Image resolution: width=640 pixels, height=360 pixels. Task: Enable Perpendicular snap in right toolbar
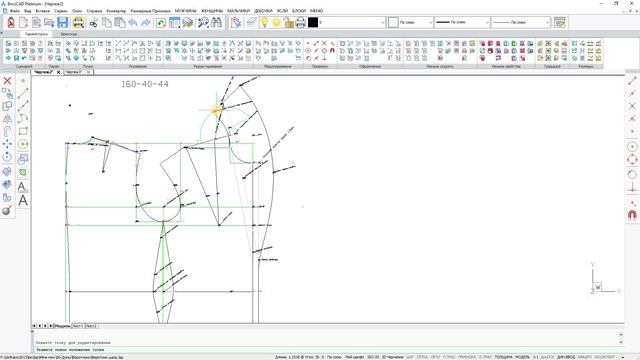(632, 188)
